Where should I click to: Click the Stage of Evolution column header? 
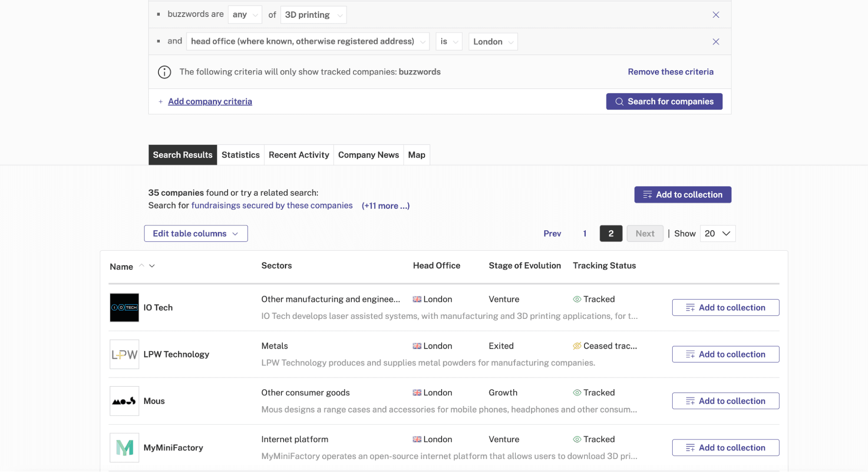[525, 265]
